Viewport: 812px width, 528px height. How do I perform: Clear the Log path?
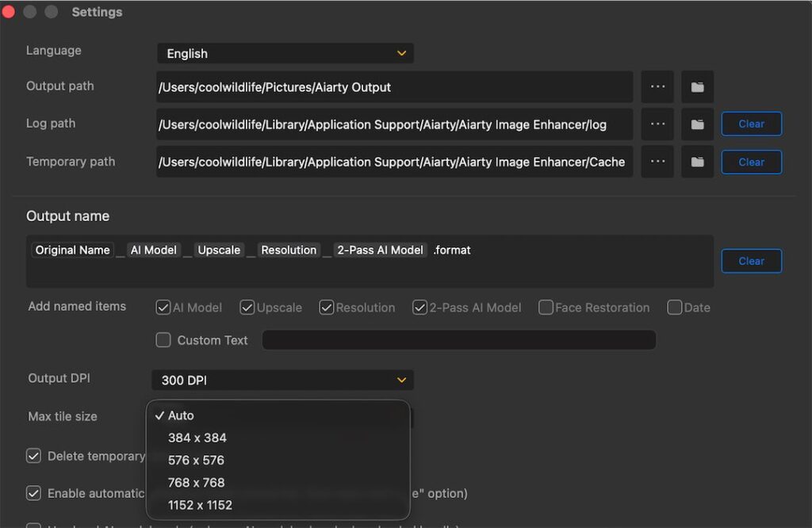pyautogui.click(x=751, y=124)
